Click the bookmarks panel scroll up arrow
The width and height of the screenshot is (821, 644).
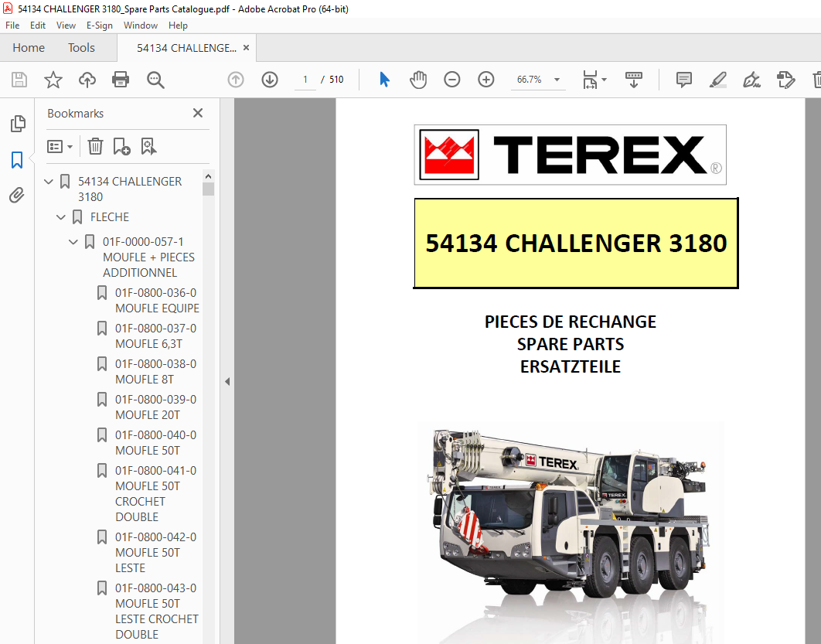[x=209, y=176]
